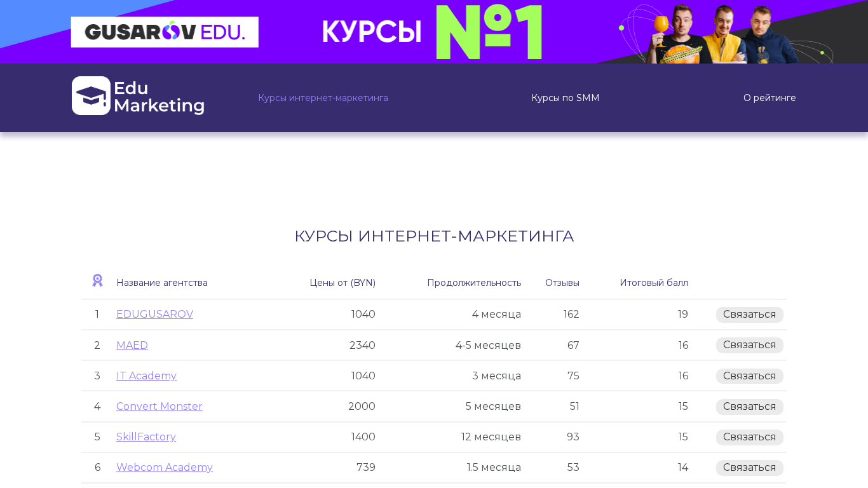This screenshot has height=488, width=868.
Task: Click the price 739 for Webcom Academy
Action: pos(366,468)
